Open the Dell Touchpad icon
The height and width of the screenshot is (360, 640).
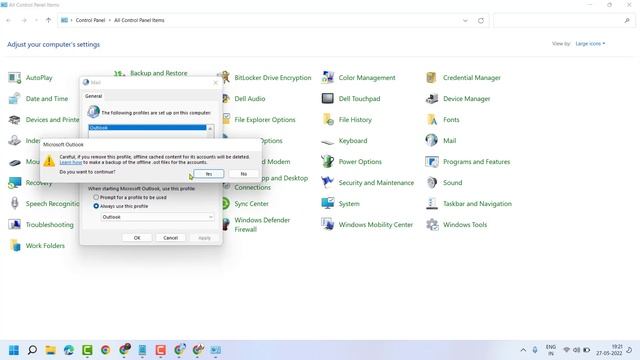[328, 98]
